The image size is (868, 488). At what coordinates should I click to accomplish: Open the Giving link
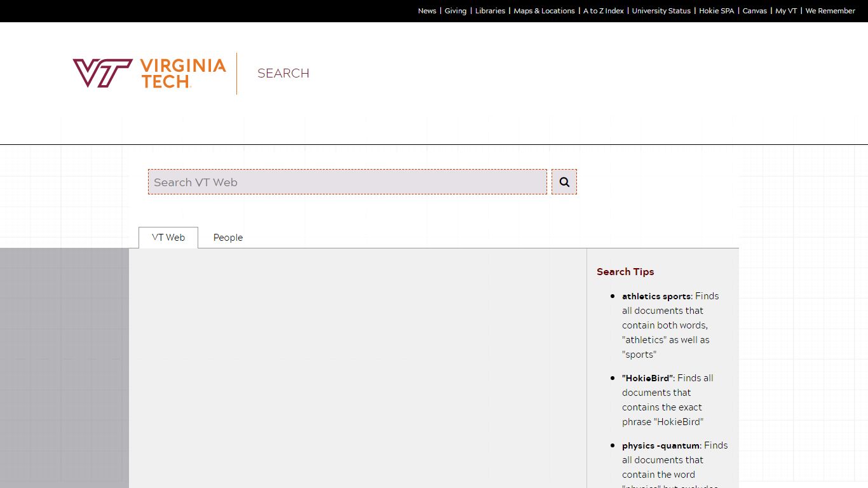point(456,11)
